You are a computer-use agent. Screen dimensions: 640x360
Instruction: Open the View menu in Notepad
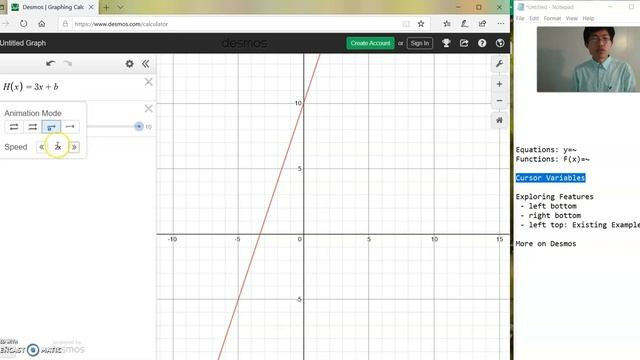pos(571,18)
